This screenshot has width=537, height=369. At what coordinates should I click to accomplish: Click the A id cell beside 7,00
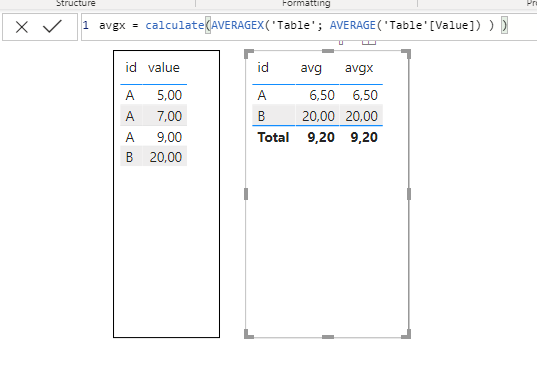(130, 116)
